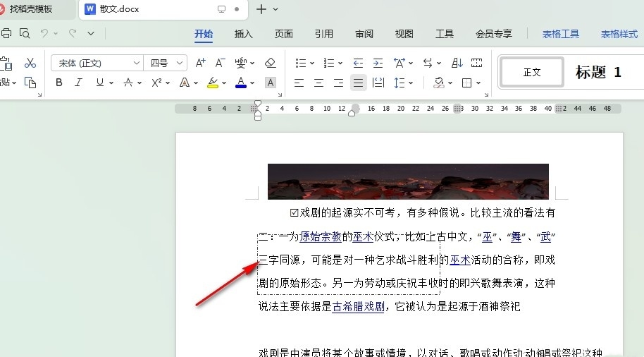644x357 pixels.
Task: Toggle Underline formatting
Action: click(x=100, y=83)
